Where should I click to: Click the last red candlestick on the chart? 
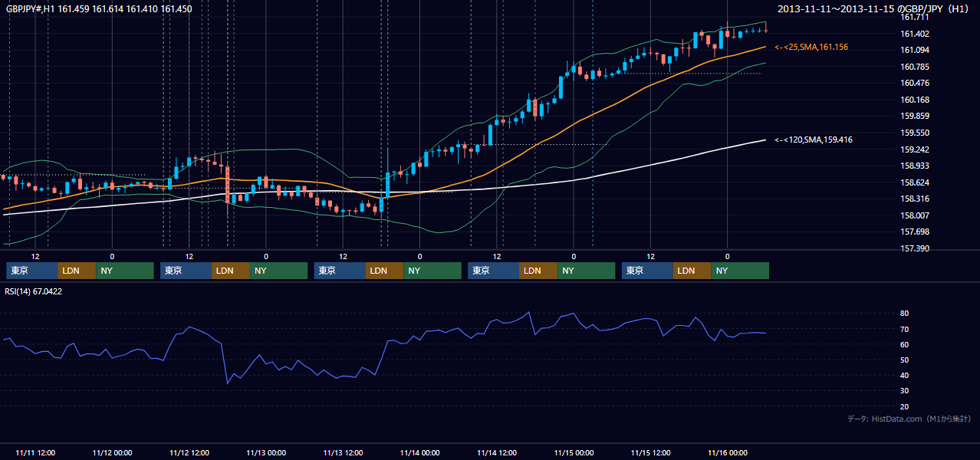[x=765, y=29]
